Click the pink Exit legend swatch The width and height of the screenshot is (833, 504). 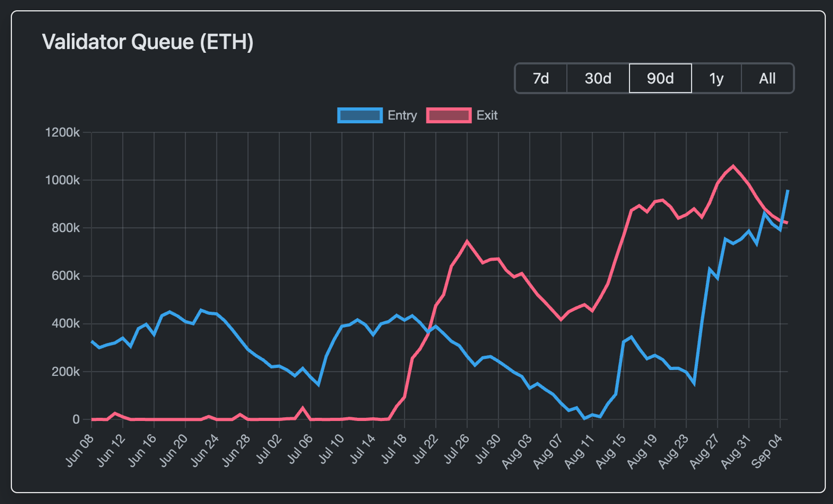pos(449,115)
